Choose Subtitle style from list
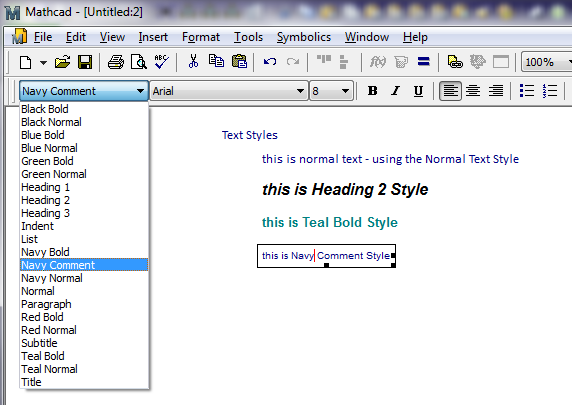 coord(84,343)
